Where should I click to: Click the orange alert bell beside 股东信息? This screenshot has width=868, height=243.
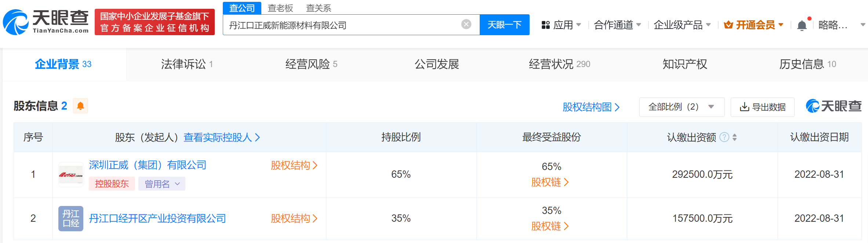click(x=80, y=106)
